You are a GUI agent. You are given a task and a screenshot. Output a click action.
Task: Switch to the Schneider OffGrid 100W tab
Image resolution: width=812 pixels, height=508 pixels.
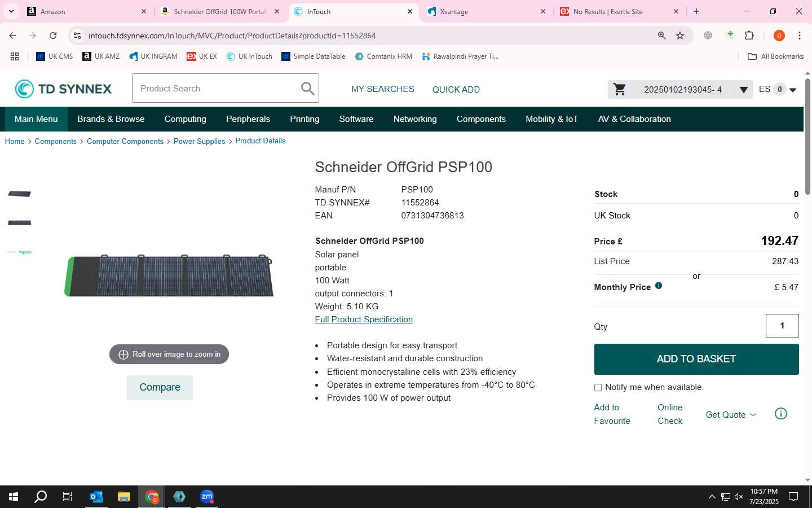click(219, 11)
